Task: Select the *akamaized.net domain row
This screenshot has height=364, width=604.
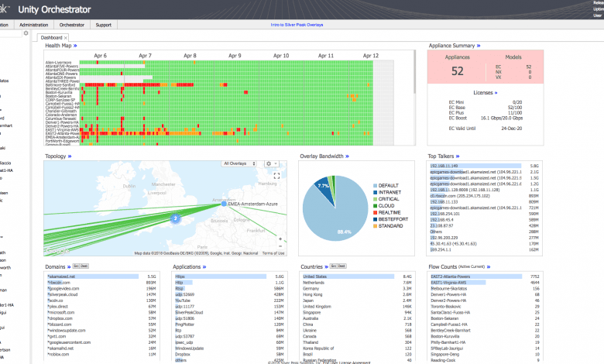Action: [101, 276]
